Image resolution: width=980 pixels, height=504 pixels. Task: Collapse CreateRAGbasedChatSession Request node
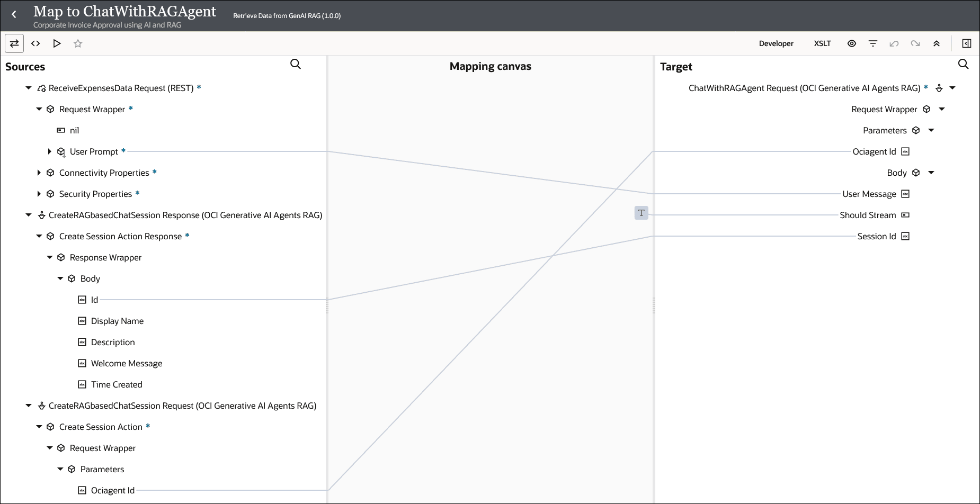tap(29, 406)
